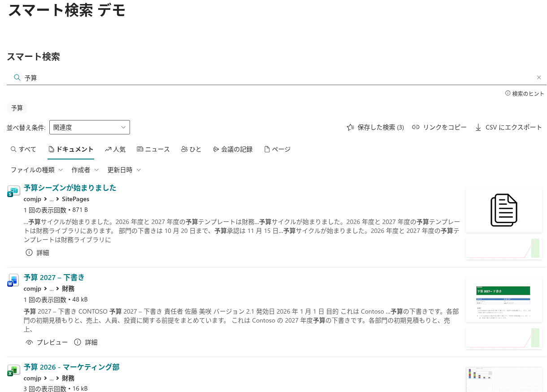Click the スマート検索 heading
This screenshot has width=547, height=392.
pos(34,57)
